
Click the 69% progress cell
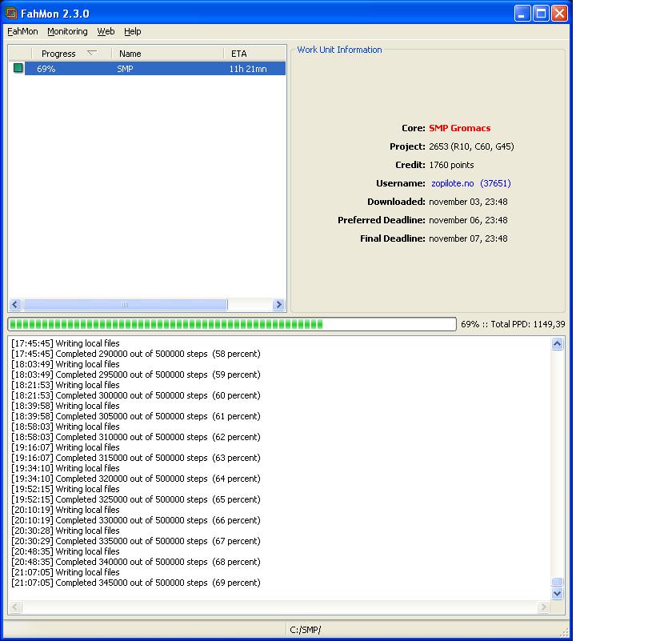[x=46, y=69]
